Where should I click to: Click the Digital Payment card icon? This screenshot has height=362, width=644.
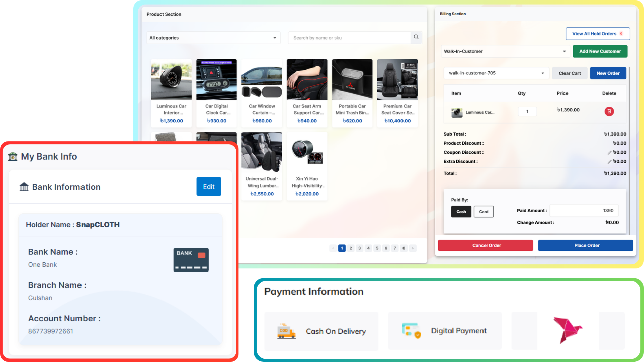click(412, 330)
